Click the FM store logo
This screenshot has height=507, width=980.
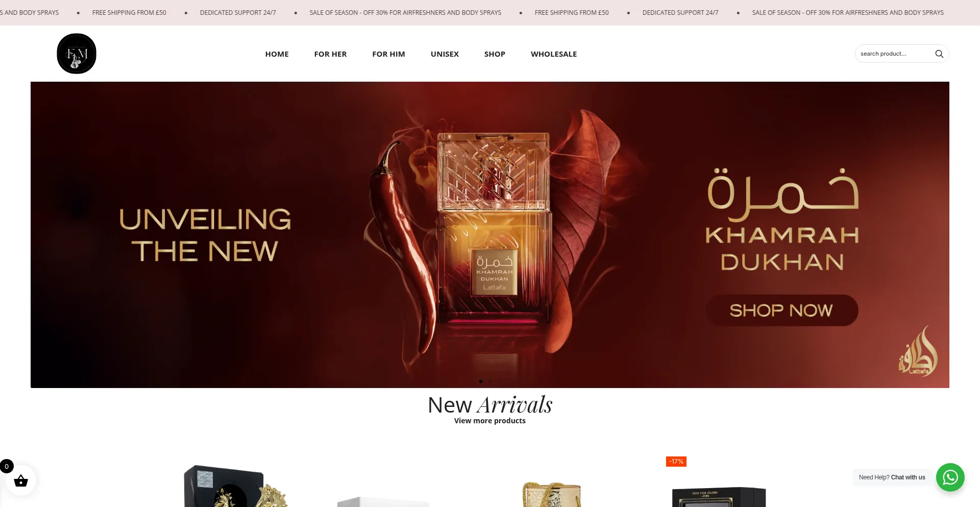pos(77,54)
